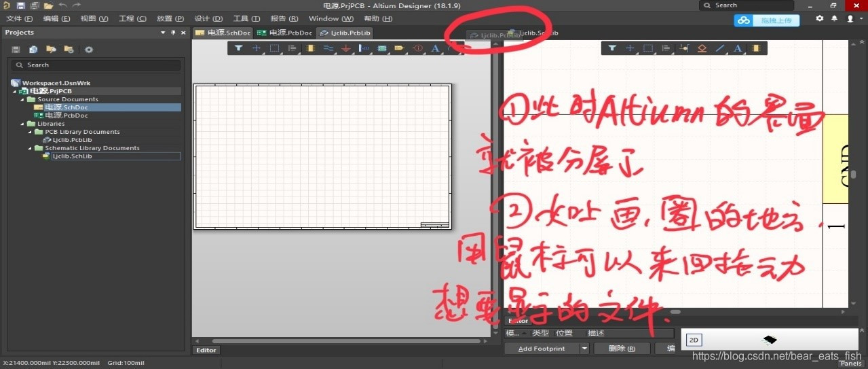Select 电源.PcbDoc in project tree

(x=66, y=116)
